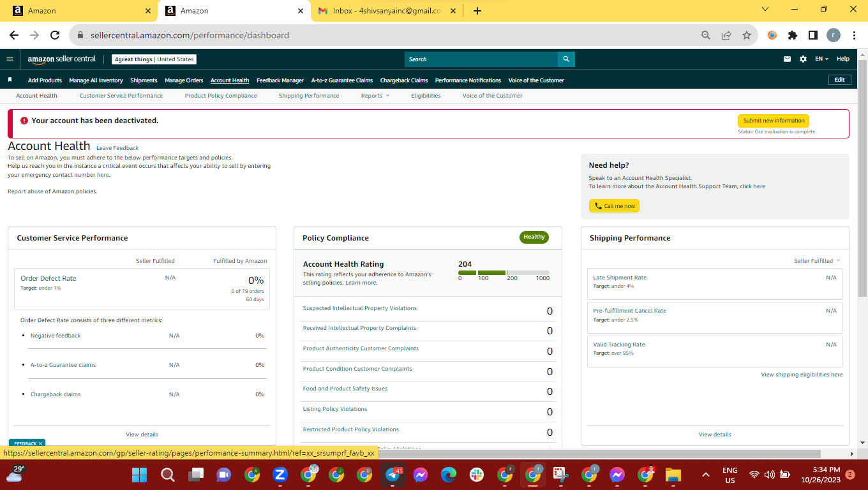Open the Eligibilities tab
This screenshot has height=490, width=868.
click(x=426, y=96)
